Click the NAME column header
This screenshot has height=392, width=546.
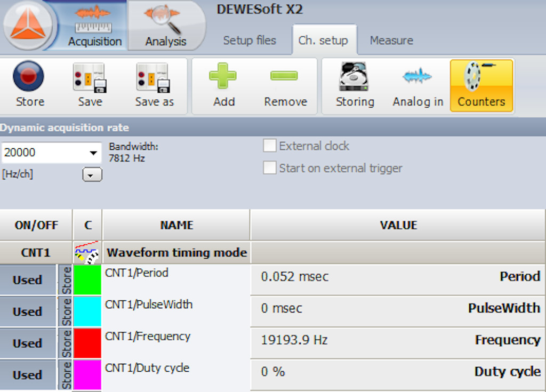[176, 225]
